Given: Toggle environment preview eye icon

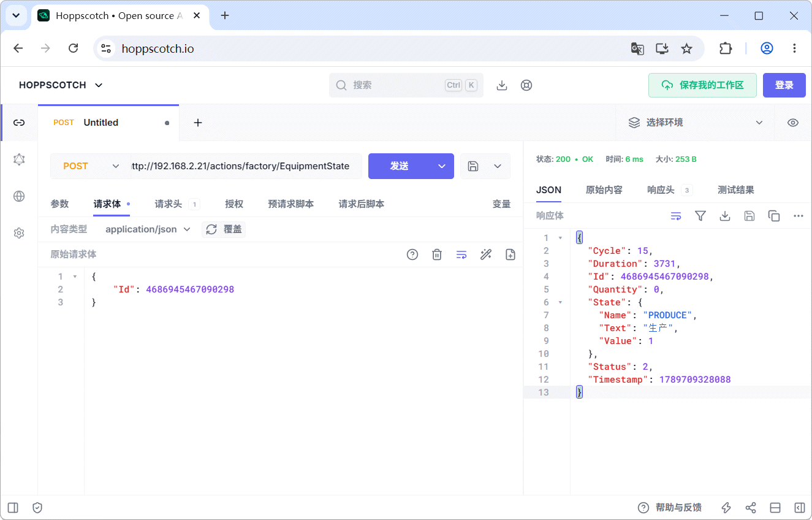Looking at the screenshot, I should coord(793,123).
